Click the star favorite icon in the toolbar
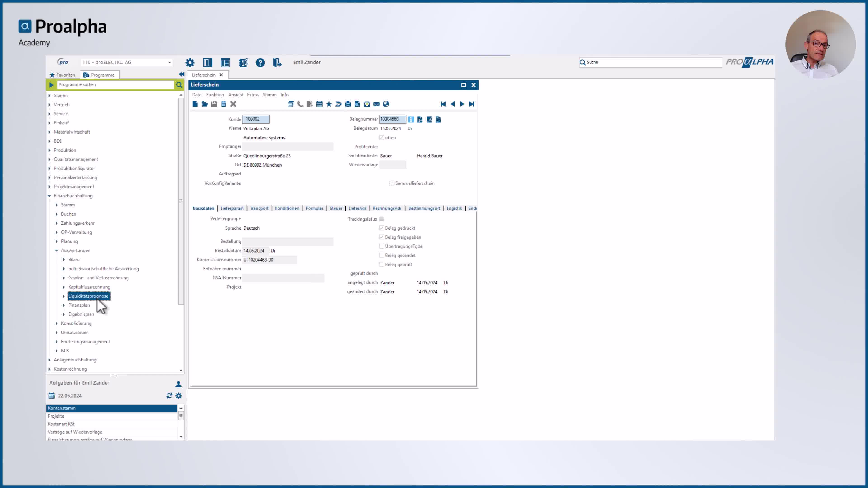 [x=329, y=104]
